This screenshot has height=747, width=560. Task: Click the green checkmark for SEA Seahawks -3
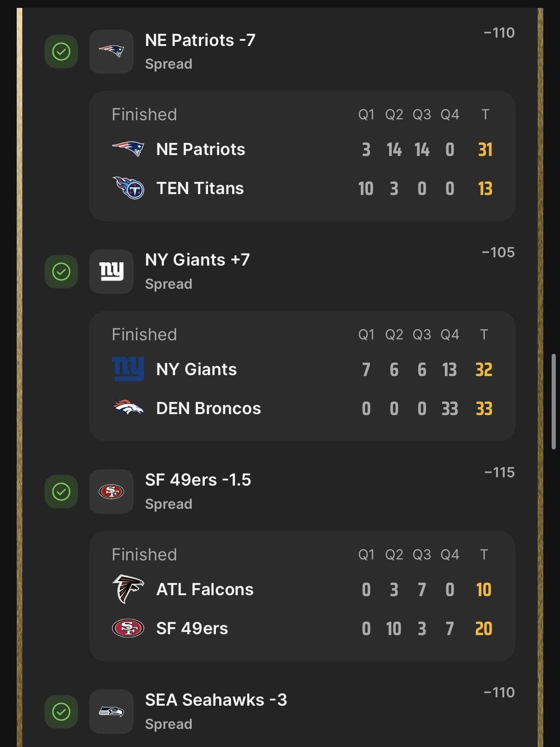point(61,712)
